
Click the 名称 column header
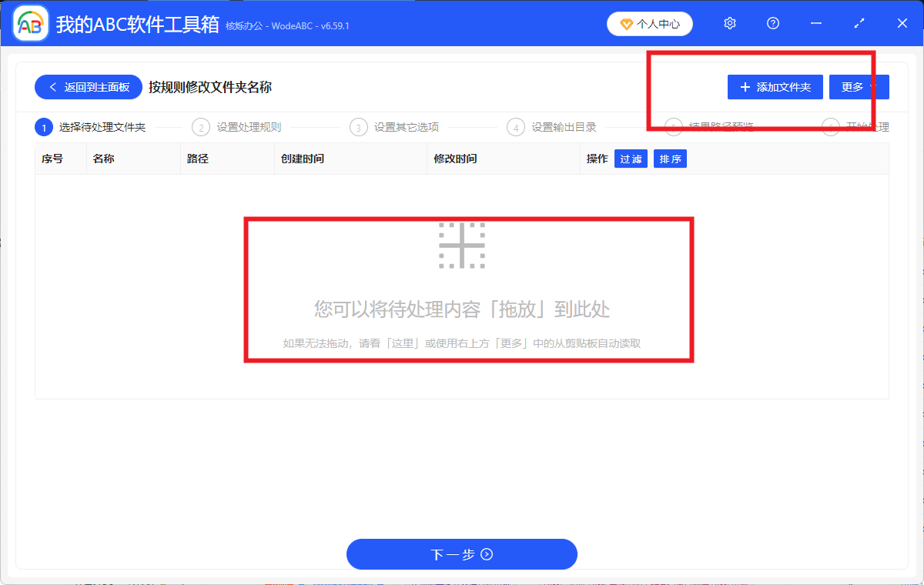tap(104, 159)
